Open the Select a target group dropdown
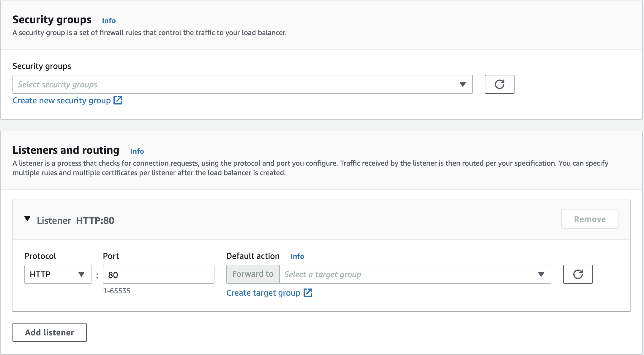The height and width of the screenshot is (355, 644). [x=410, y=274]
